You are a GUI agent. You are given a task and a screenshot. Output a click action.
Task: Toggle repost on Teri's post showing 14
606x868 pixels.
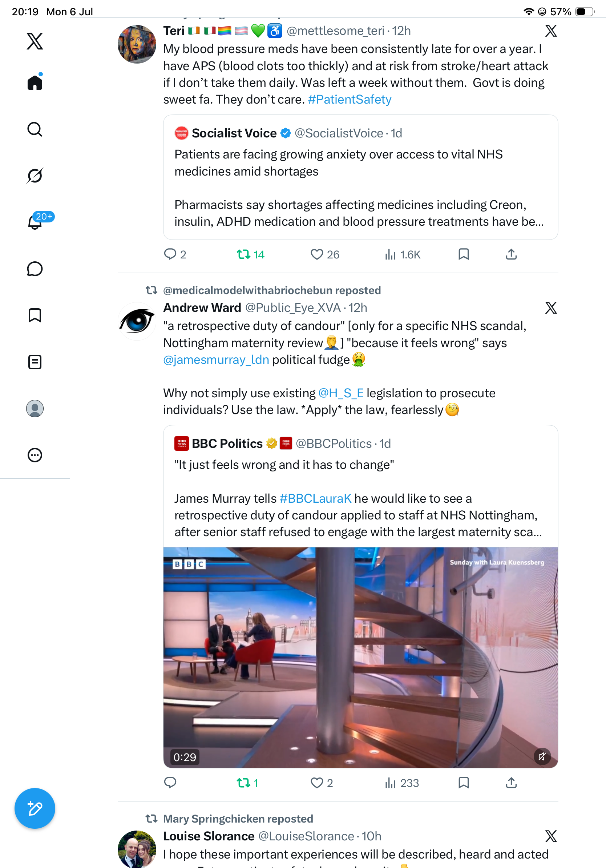[x=250, y=254]
